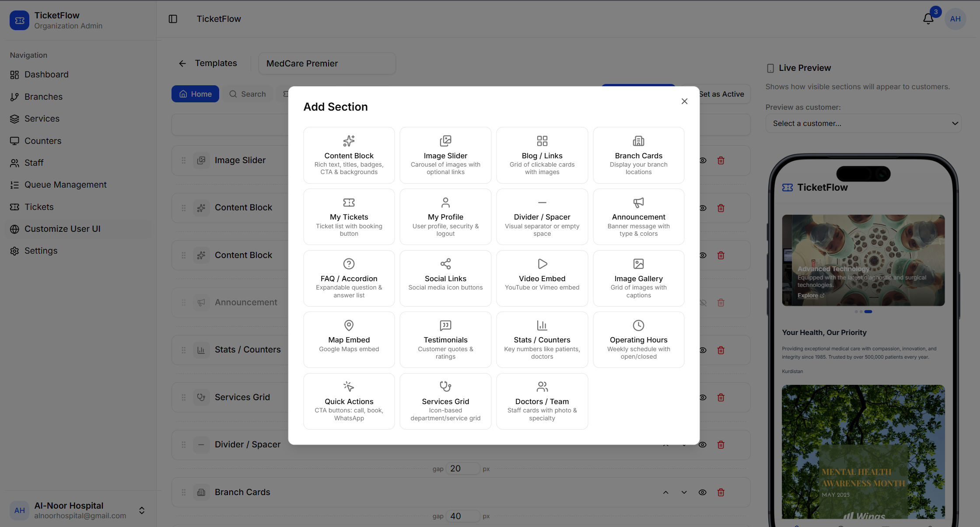Toggle visibility of the Divider / Spacer section
Viewport: 980px width, 527px height.
tap(703, 444)
